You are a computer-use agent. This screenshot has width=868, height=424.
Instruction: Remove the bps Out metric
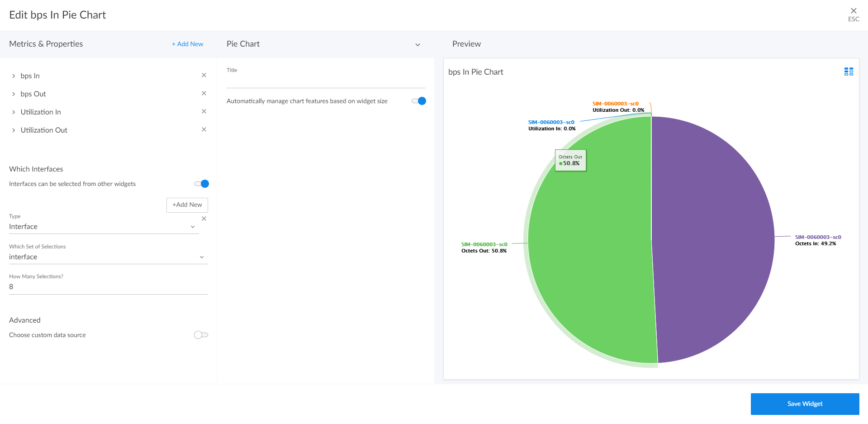tap(204, 93)
